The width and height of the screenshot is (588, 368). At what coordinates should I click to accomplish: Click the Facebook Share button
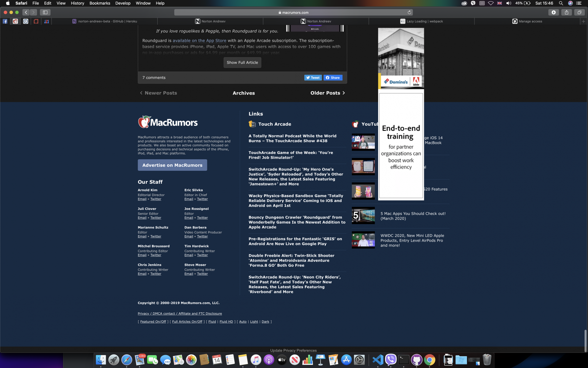click(x=333, y=78)
